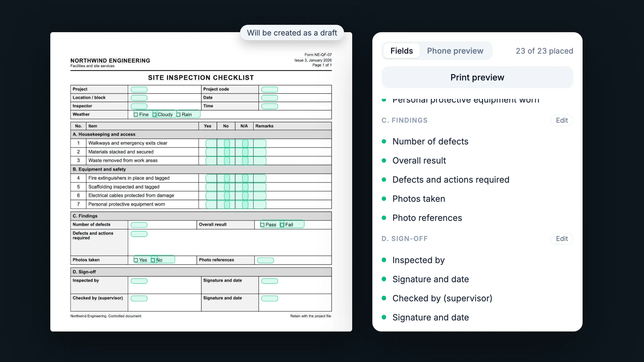Click the Time field placeholder
This screenshot has height=362, width=644.
coord(270,106)
